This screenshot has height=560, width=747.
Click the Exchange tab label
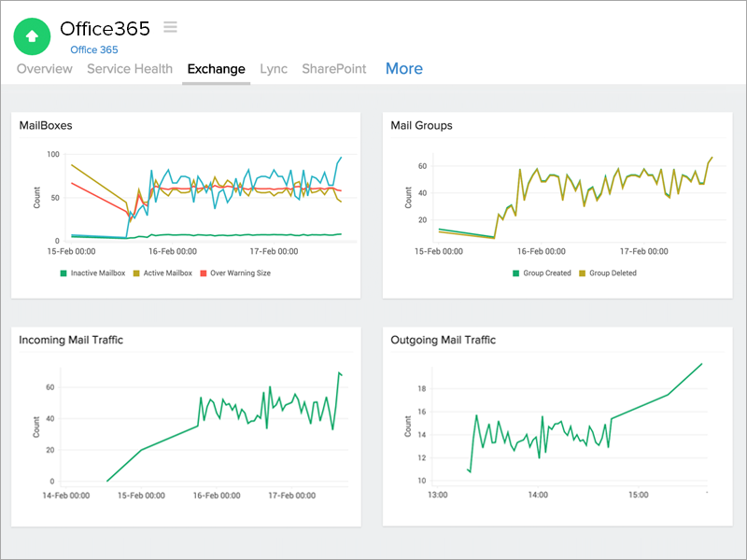point(216,68)
